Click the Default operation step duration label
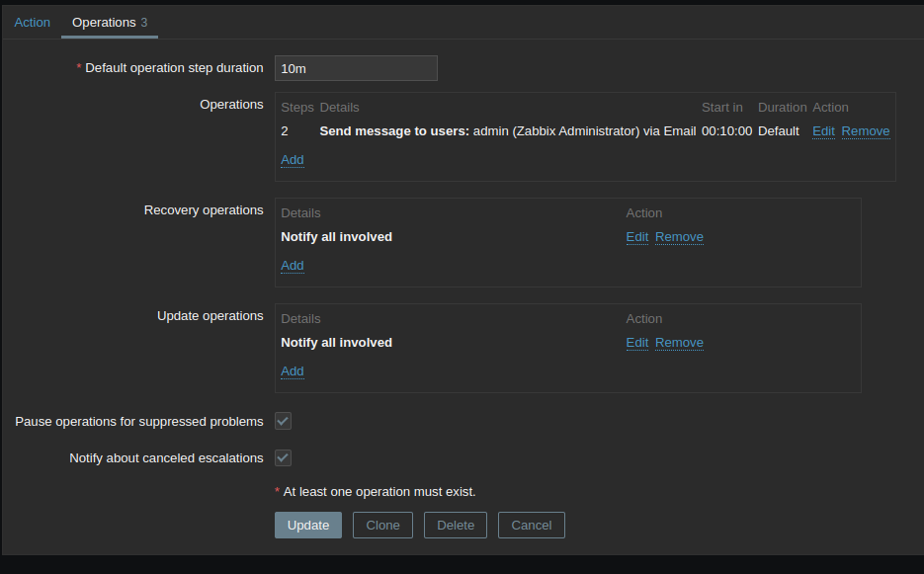The width and height of the screenshot is (924, 574). (174, 68)
